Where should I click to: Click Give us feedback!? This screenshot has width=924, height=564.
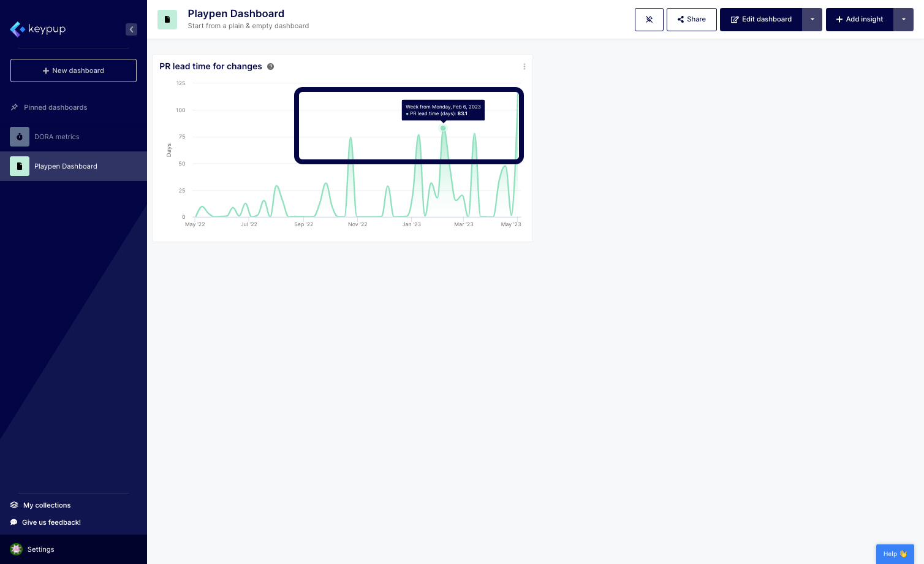point(51,522)
